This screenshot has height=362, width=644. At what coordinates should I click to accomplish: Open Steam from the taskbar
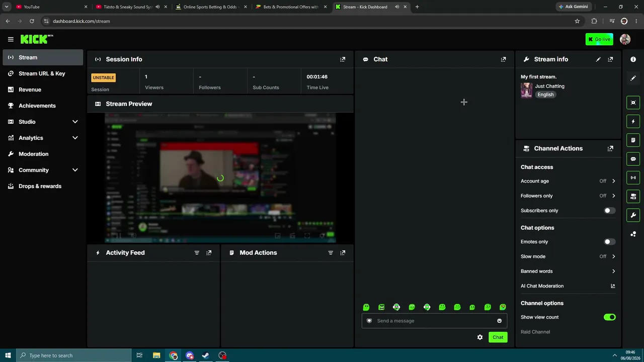(205, 355)
